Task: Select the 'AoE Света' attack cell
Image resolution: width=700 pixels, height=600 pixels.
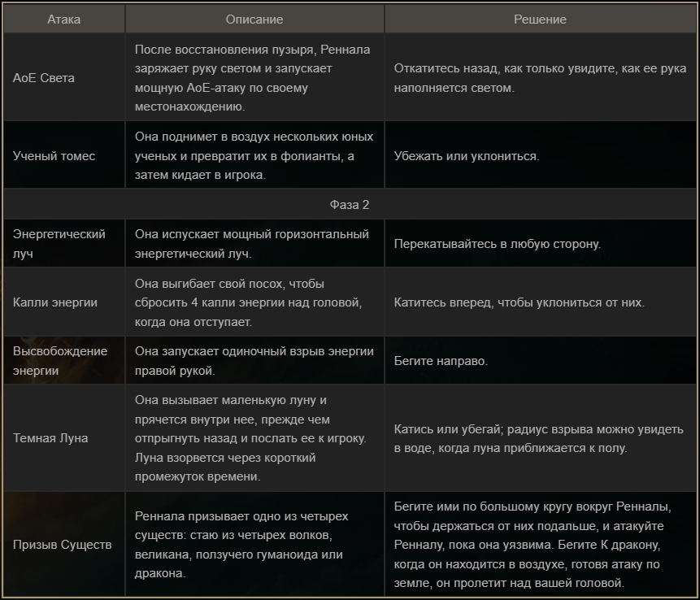Action: click(x=44, y=78)
